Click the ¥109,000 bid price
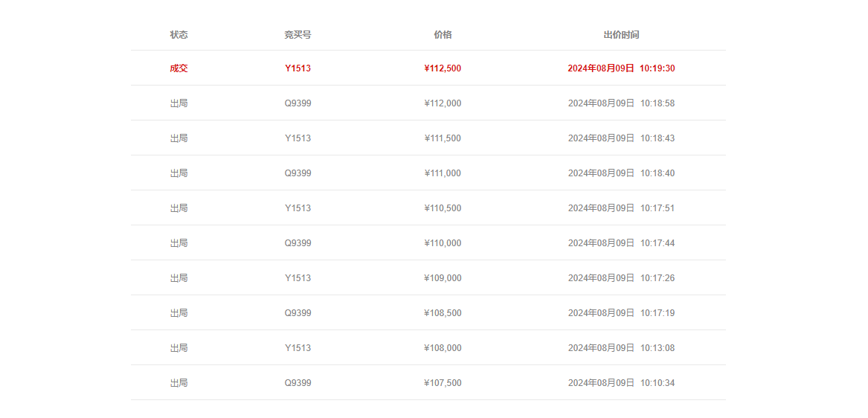Viewport: 868px width, 418px height. coord(443,277)
